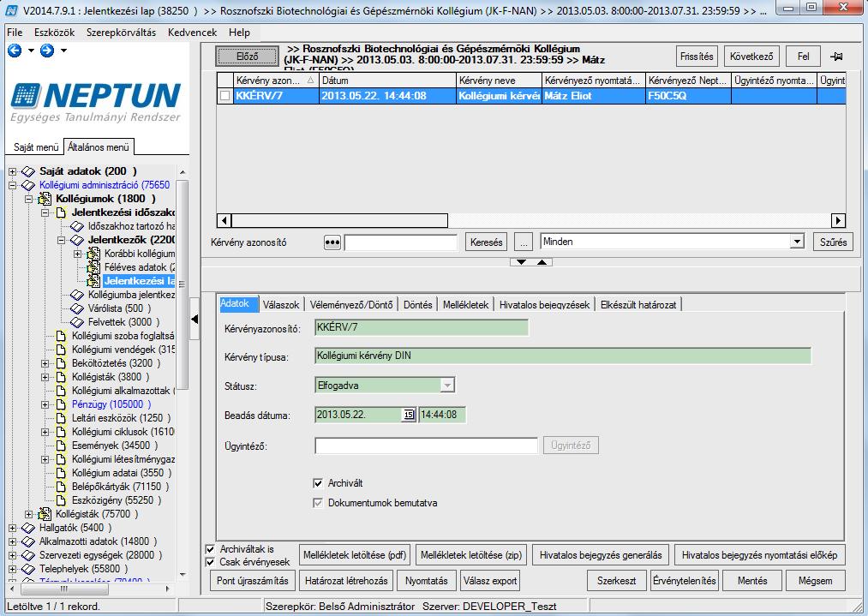Open the back arrow history dropdown
Screen dimensions: 868x616
(x=31, y=51)
